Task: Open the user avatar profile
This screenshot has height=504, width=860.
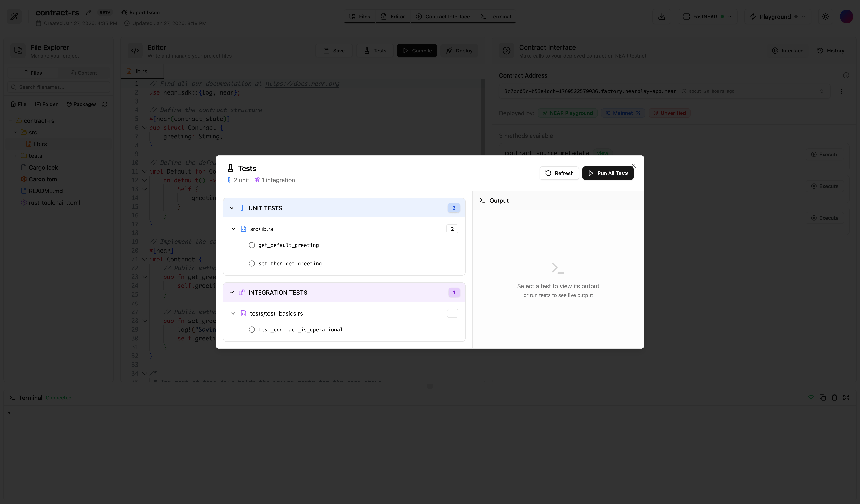Action: point(846,16)
